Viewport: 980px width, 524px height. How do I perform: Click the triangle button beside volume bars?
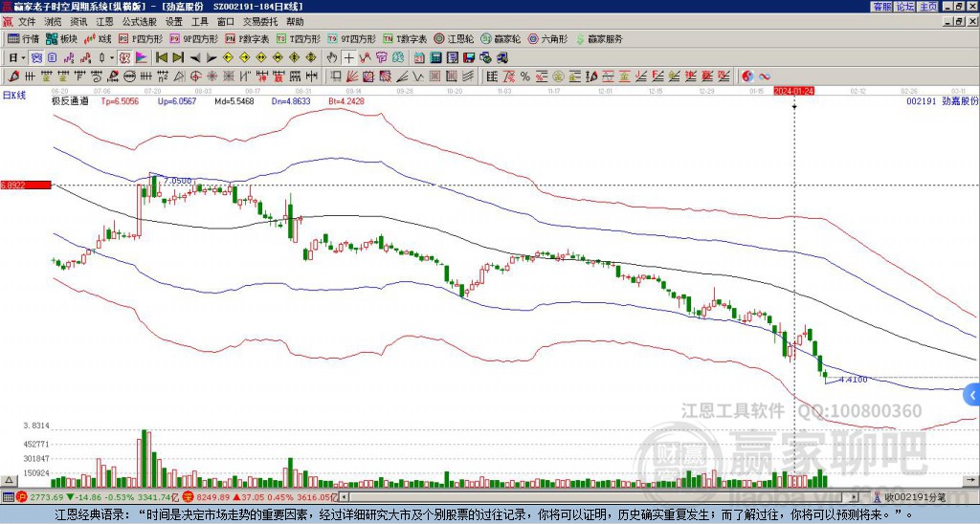8,480
